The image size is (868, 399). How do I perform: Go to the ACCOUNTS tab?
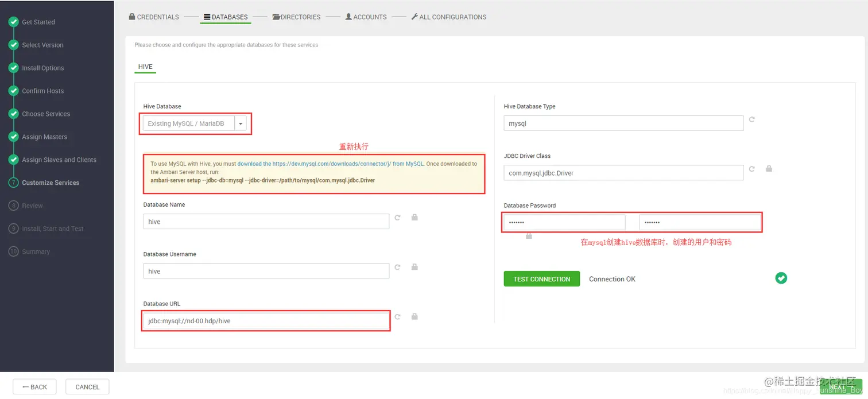tap(366, 17)
